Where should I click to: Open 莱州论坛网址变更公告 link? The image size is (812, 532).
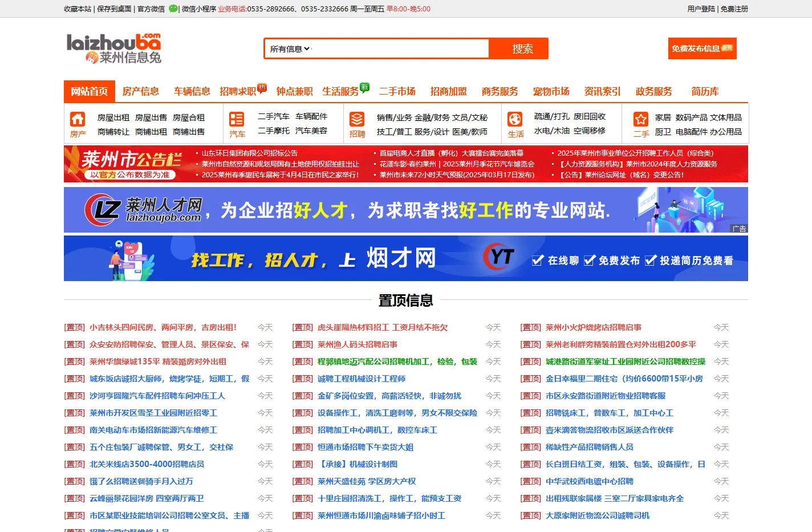click(620, 174)
